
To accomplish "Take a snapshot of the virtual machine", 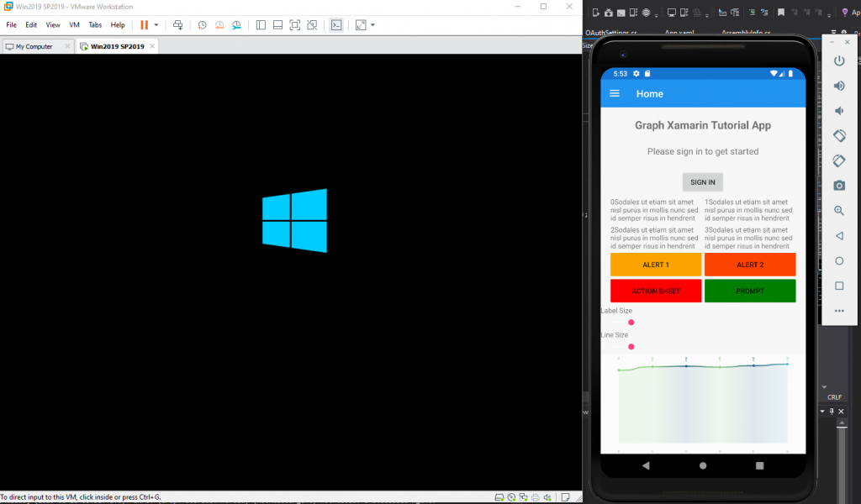I will click(202, 24).
